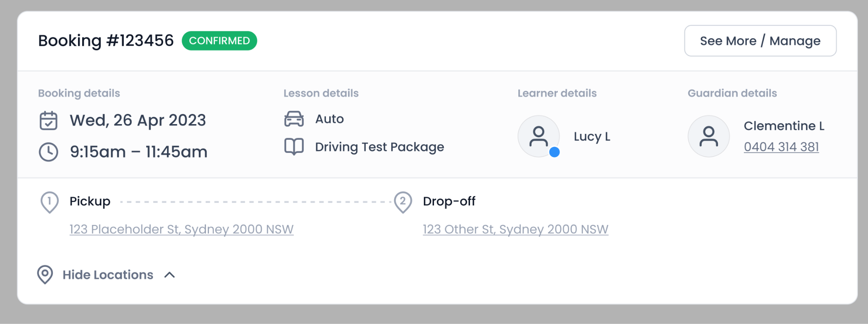Open pickup address 123 Placeholder St link

pos(181,229)
